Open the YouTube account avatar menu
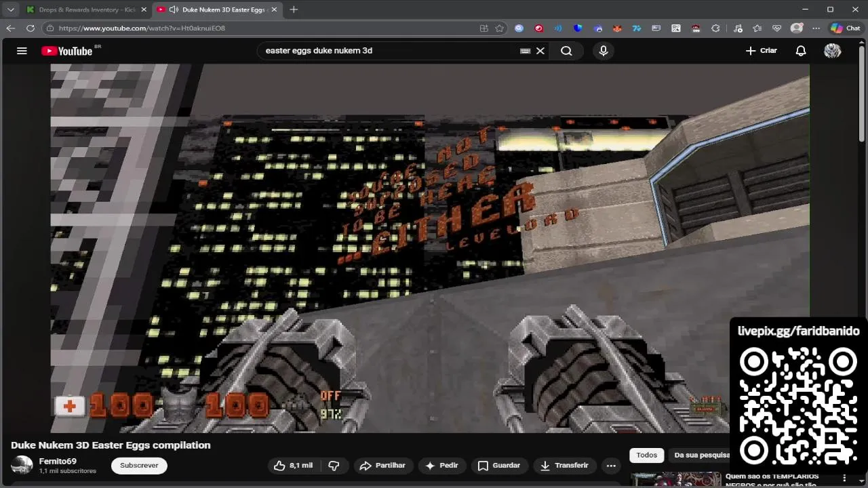This screenshot has width=868, height=488. (832, 51)
